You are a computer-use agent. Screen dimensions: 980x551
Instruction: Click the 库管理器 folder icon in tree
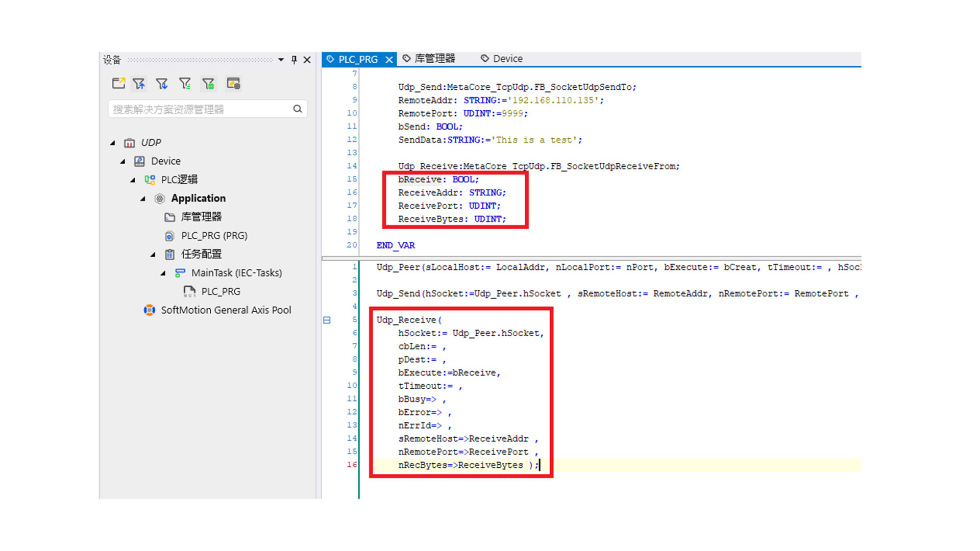(x=170, y=217)
